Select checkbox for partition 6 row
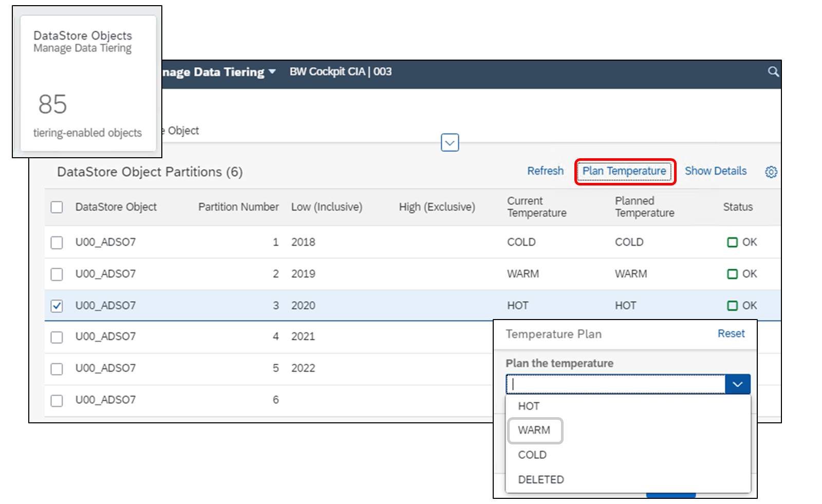The image size is (822, 504). [57, 401]
